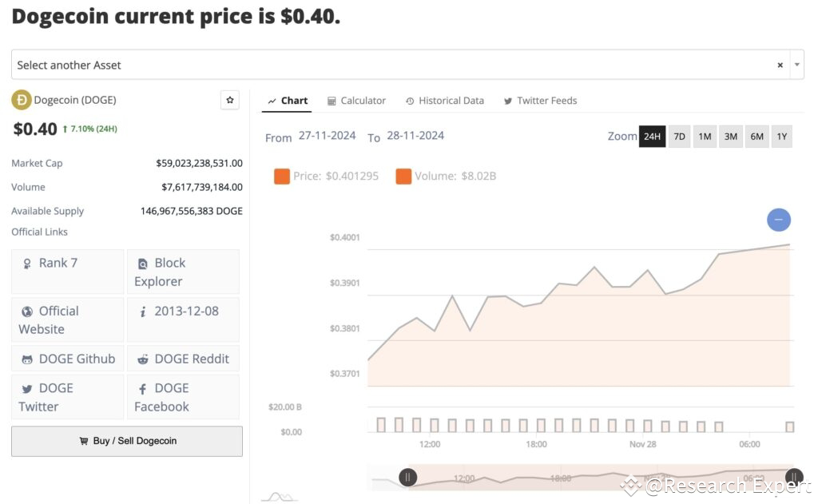
Task: Click the favorite star icon button
Action: (x=230, y=100)
